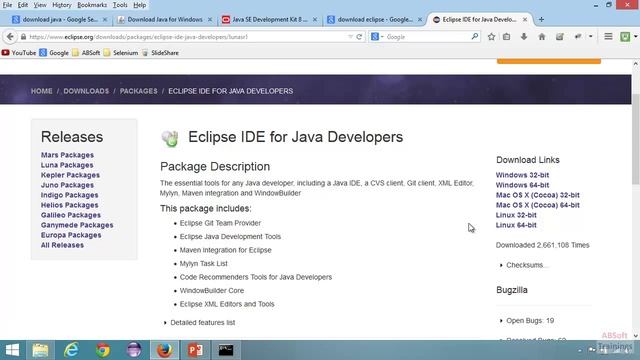
Task: Close the 'Java SE Development Kit 8' tab
Action: click(x=315, y=20)
